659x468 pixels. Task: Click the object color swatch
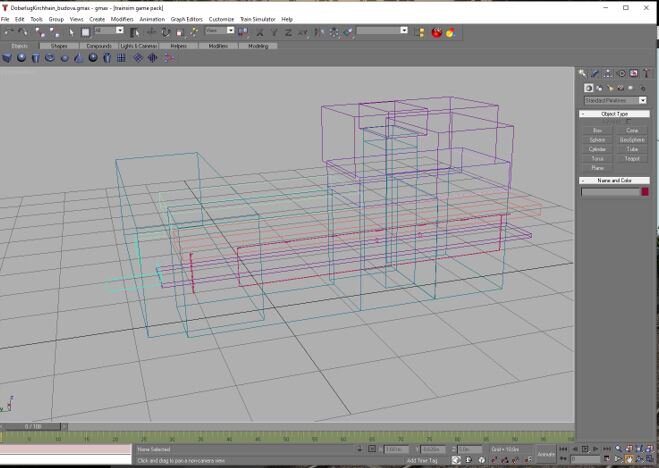point(645,192)
